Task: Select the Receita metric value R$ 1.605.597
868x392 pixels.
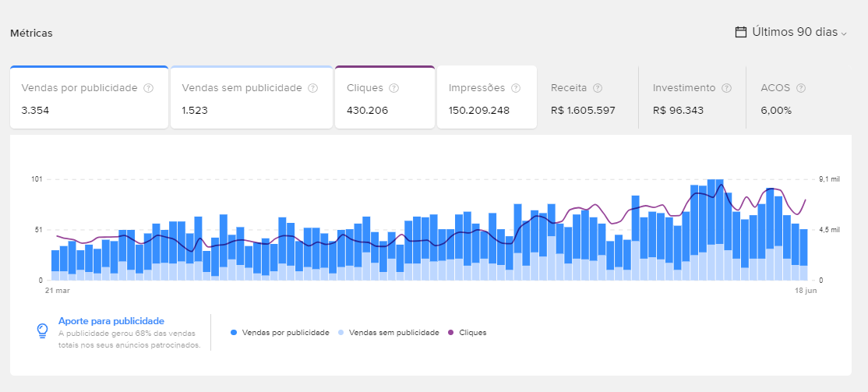Action: click(583, 110)
